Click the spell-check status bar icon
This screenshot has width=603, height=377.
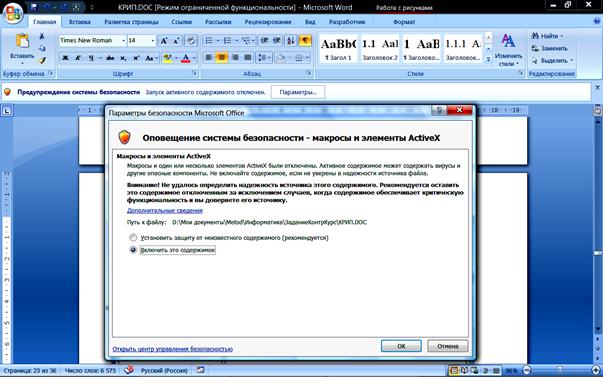click(129, 370)
